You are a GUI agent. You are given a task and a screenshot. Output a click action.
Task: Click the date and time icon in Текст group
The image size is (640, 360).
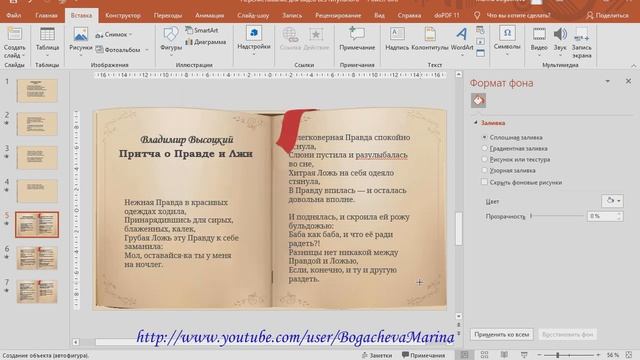click(480, 30)
